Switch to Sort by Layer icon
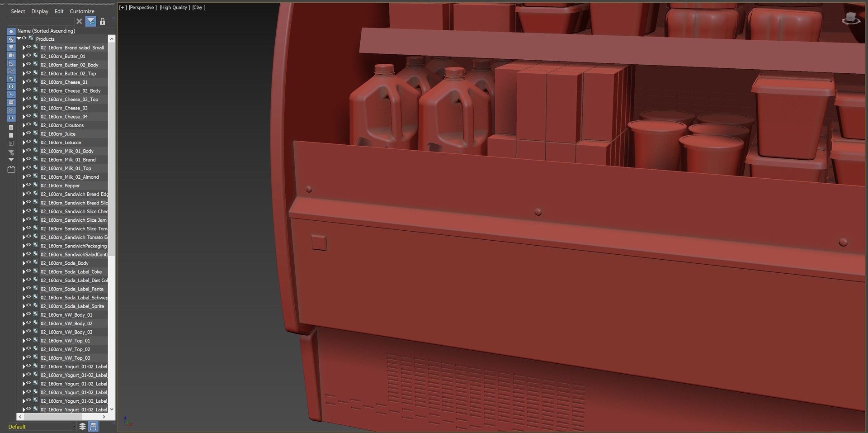Image resolution: width=868 pixels, height=433 pixels. [82, 426]
